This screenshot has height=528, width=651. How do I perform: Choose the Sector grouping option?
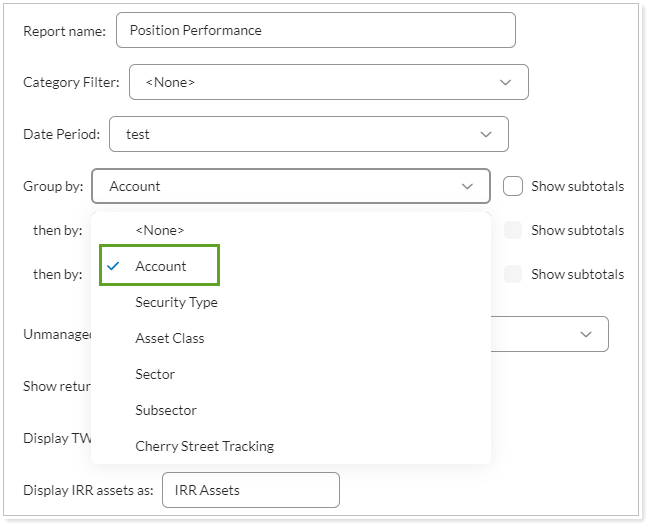155,374
